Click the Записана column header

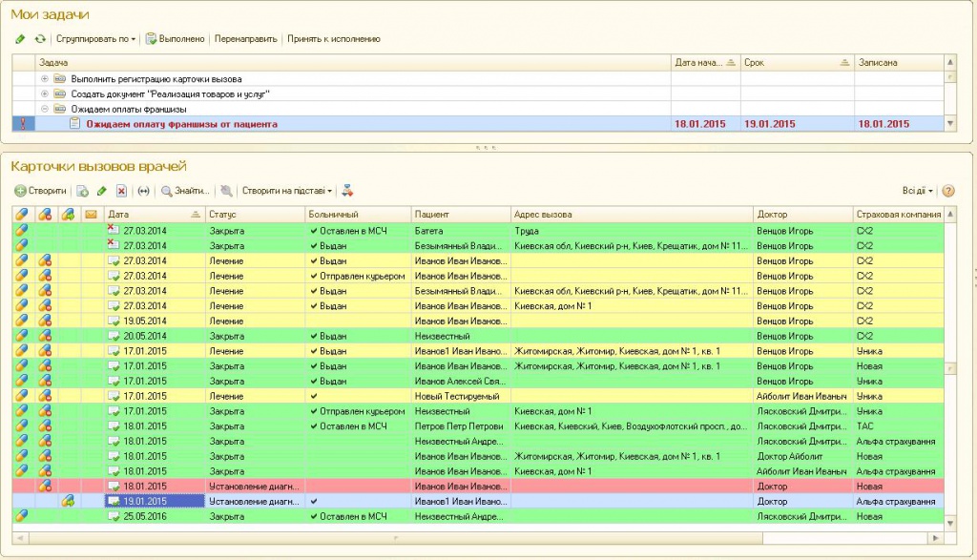point(899,62)
